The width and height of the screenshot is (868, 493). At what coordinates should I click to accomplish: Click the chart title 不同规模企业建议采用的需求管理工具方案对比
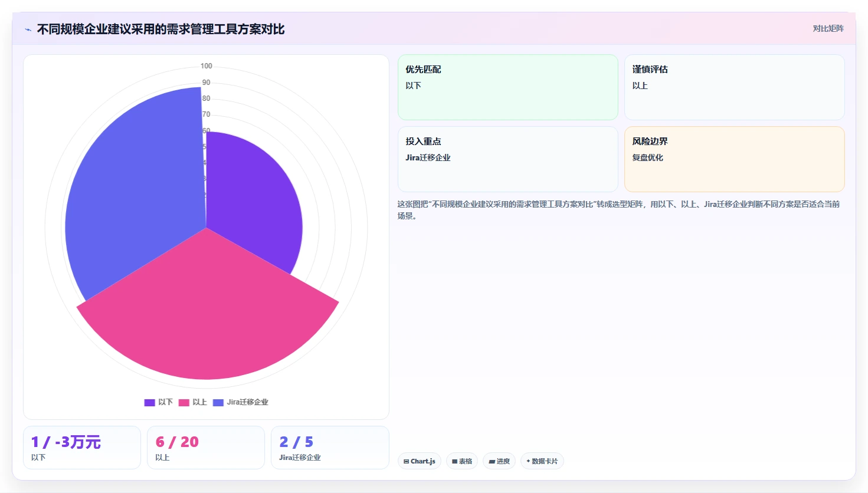[x=161, y=29]
